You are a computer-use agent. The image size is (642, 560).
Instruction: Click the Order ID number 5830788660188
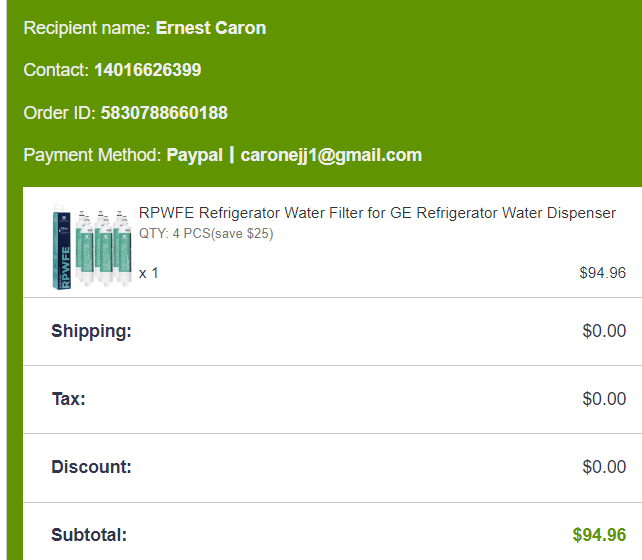click(164, 113)
